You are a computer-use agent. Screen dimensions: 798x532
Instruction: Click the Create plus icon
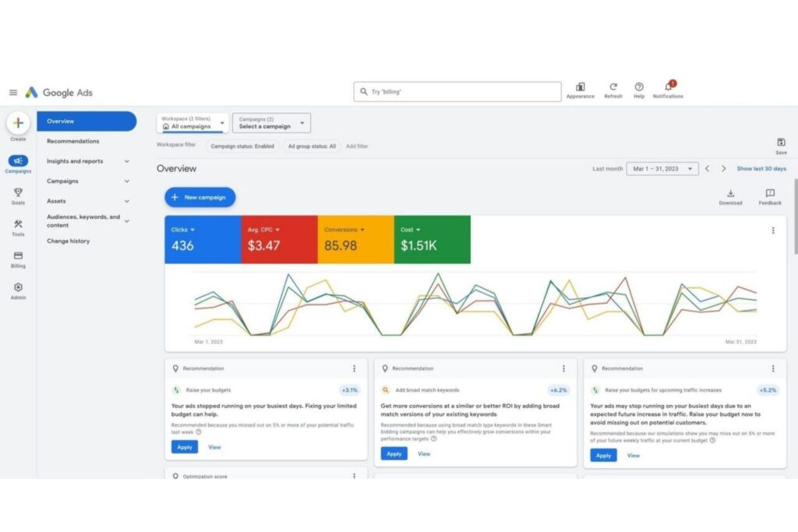click(x=18, y=123)
